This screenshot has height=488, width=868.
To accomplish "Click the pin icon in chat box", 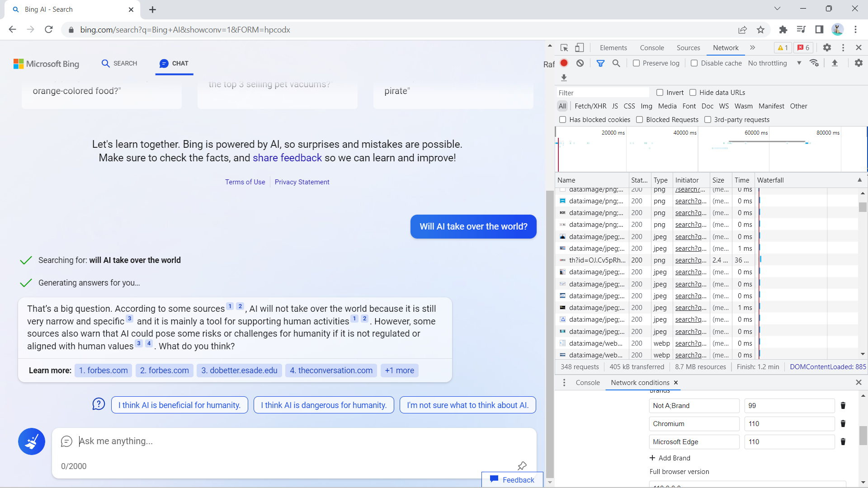I will [522, 466].
